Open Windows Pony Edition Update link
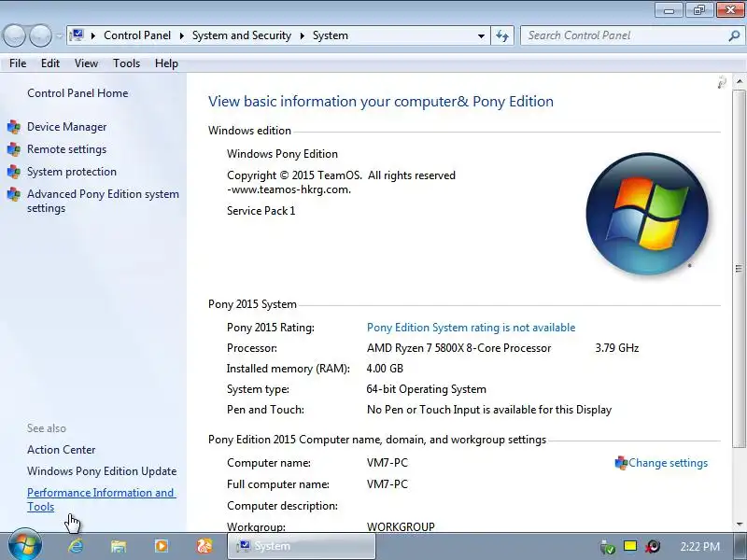This screenshot has height=560, width=747. [102, 471]
